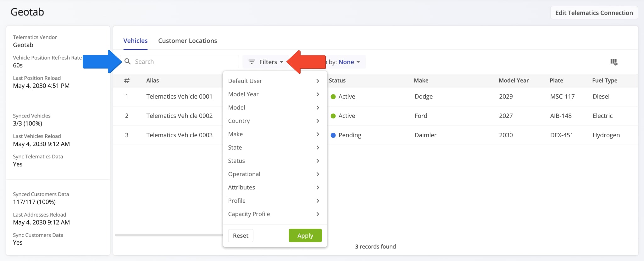The image size is (644, 261).
Task: Expand the Model Year filter
Action: click(275, 94)
